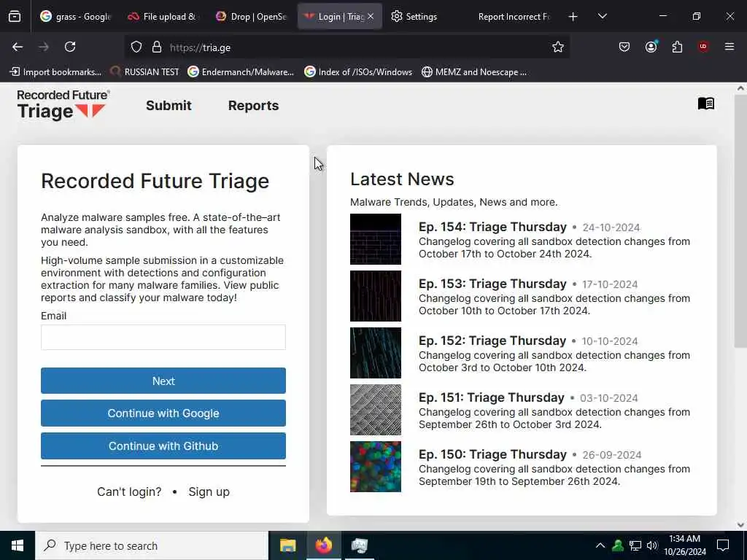747x560 pixels.
Task: Open thumbnail for Ep. 153 news
Action: (x=376, y=296)
